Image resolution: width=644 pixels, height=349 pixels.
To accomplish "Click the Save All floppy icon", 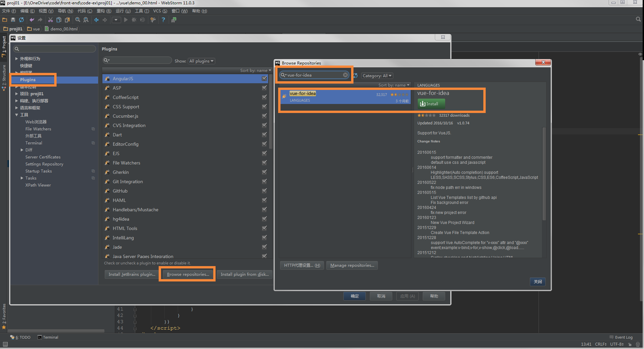I will click(x=13, y=20).
